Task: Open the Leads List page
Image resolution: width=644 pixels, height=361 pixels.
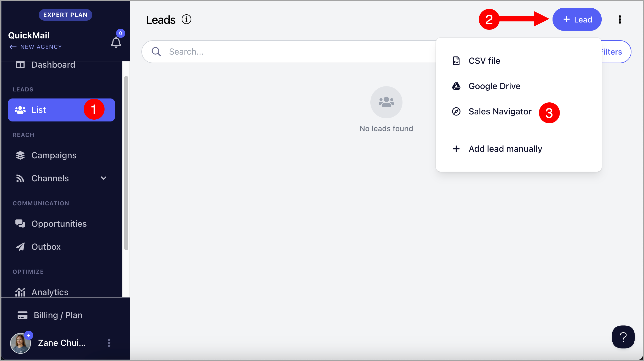Action: (61, 110)
